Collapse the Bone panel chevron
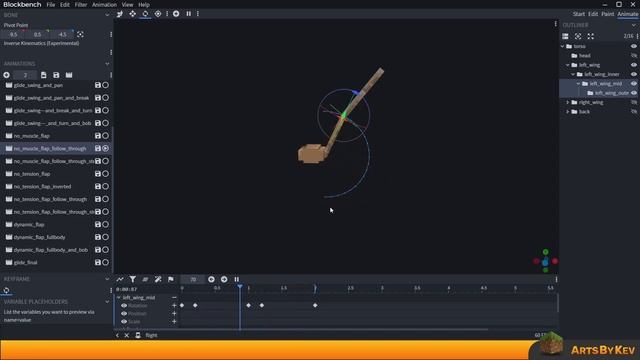 107,15
